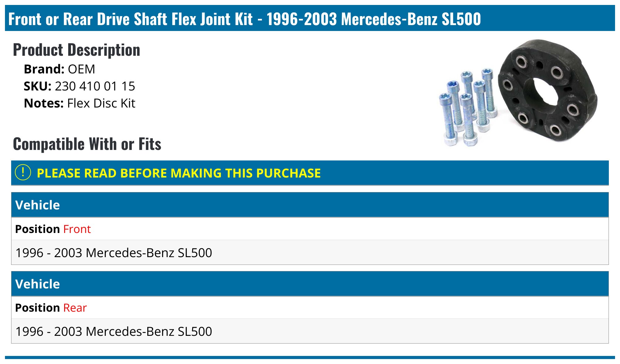The image size is (620, 364).
Task: Click the "Notes:" label
Action: click(x=44, y=103)
